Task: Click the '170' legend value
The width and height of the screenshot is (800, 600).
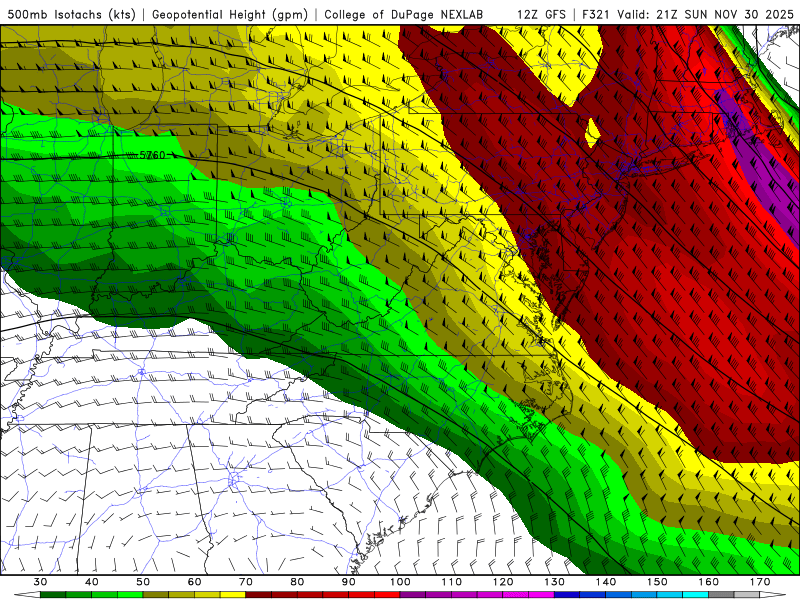Action: [x=760, y=582]
